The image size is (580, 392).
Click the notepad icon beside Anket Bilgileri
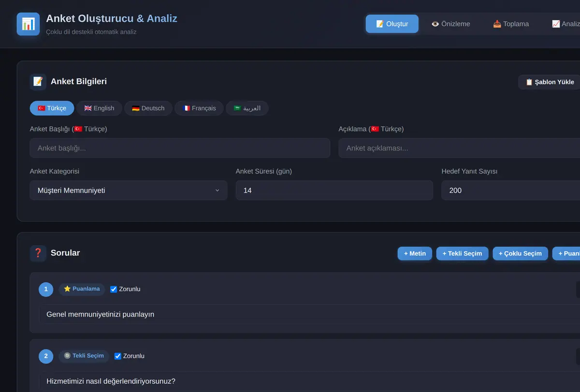[38, 82]
